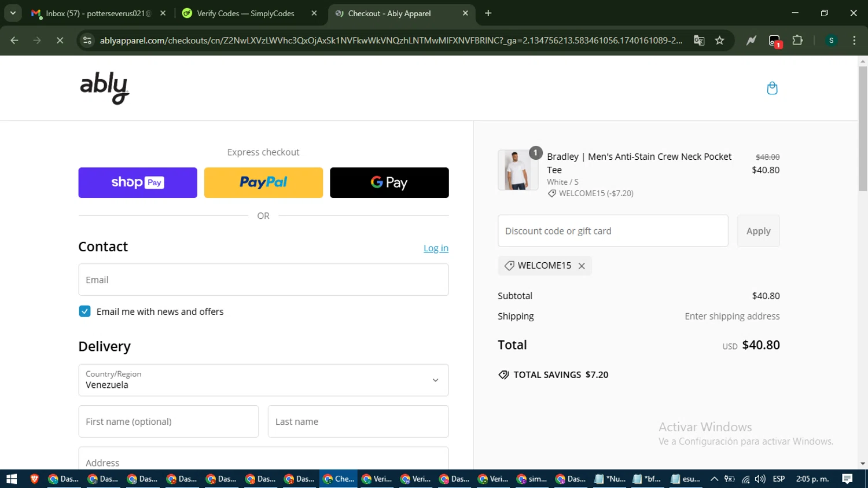Open the Chrome extensions puzzle icon
The width and height of the screenshot is (868, 488).
tap(797, 41)
